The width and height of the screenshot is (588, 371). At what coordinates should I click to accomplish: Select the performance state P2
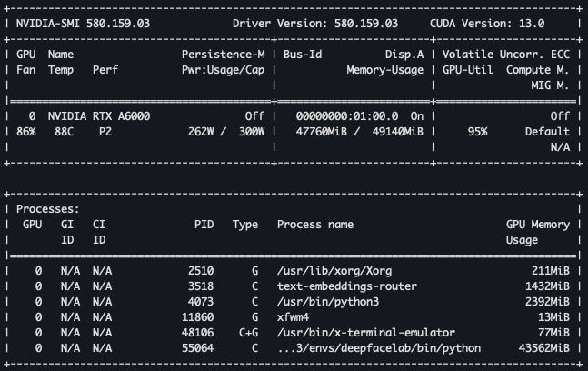click(x=105, y=132)
